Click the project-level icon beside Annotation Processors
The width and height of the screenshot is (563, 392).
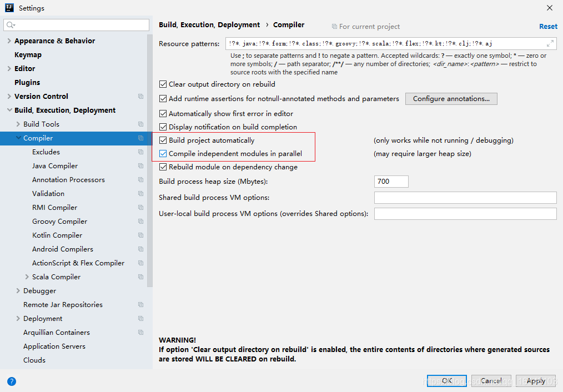pyautogui.click(x=141, y=180)
